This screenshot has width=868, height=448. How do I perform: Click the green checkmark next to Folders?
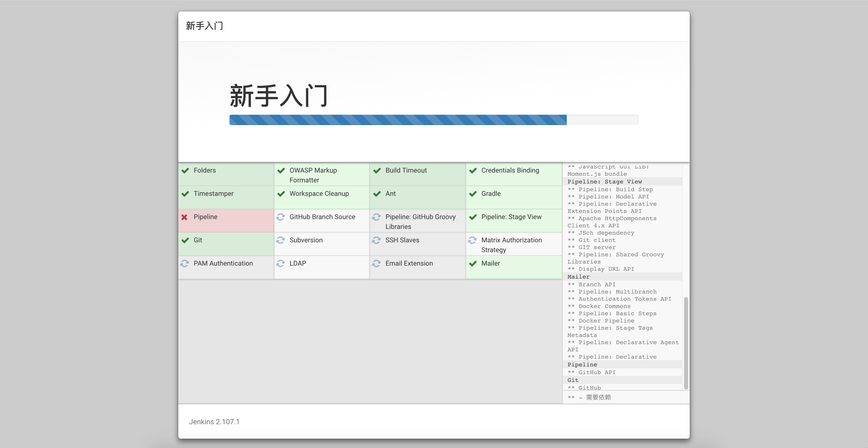coord(185,171)
